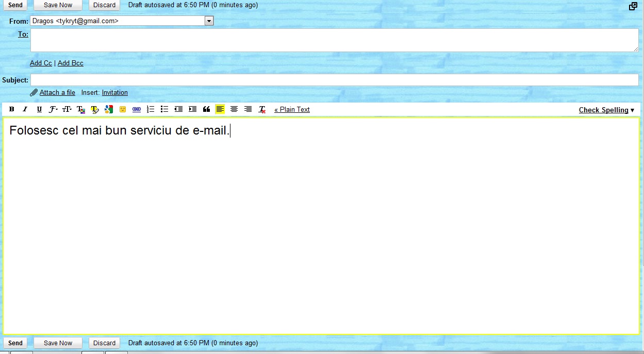This screenshot has height=354, width=644.
Task: Click Add Cc link
Action: [41, 63]
